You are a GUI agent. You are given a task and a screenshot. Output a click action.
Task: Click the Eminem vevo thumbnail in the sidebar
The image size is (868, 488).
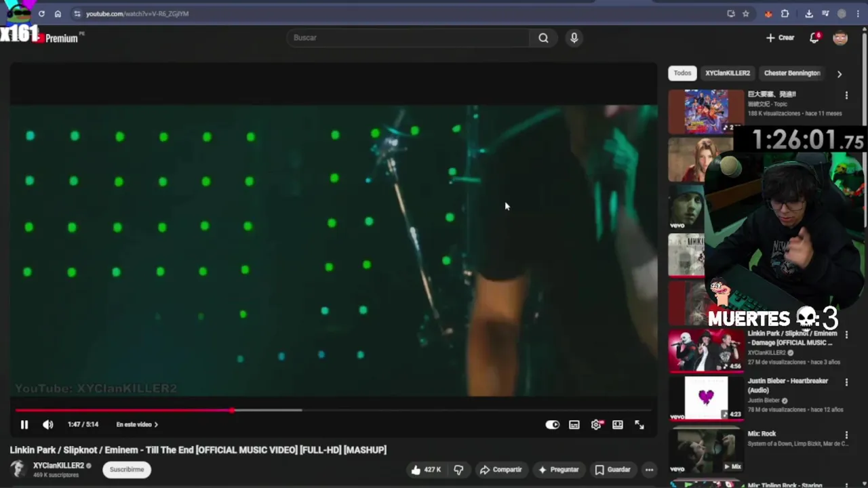click(x=686, y=207)
